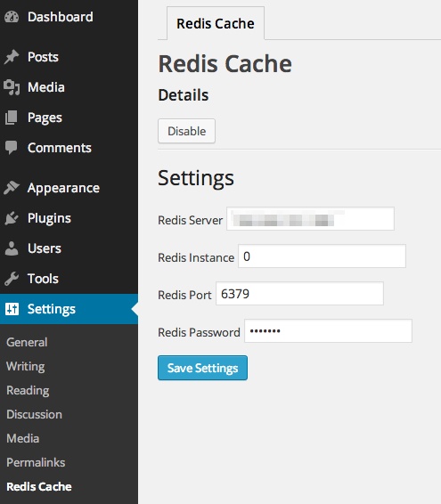Screen dimensions: 441x504
Task: Click the Settings sliders icon
Action: pos(12,309)
